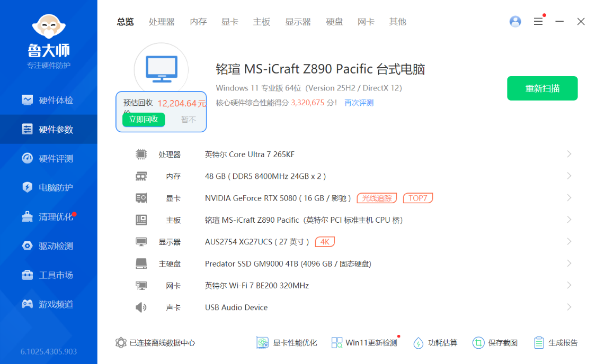
Task: Open the hamburger main menu
Action: pos(538,22)
